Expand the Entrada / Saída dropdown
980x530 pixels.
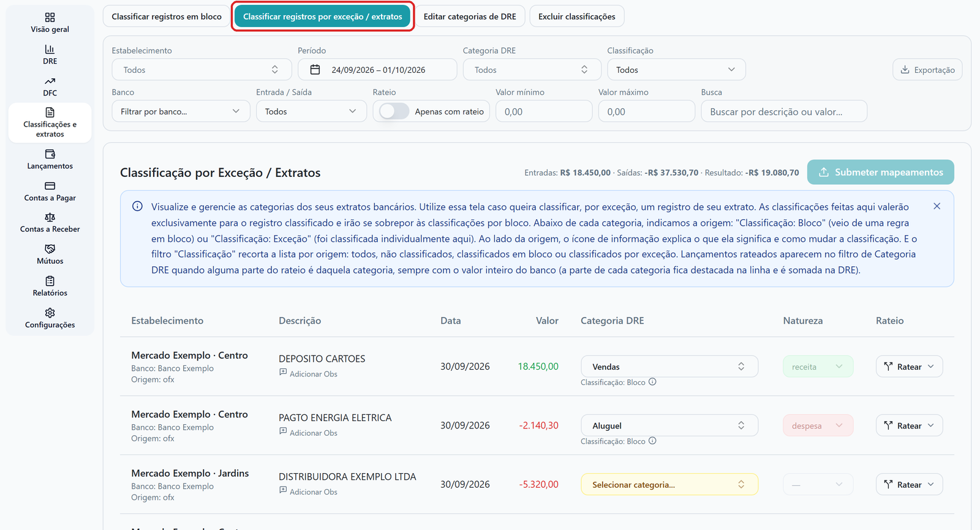click(311, 111)
